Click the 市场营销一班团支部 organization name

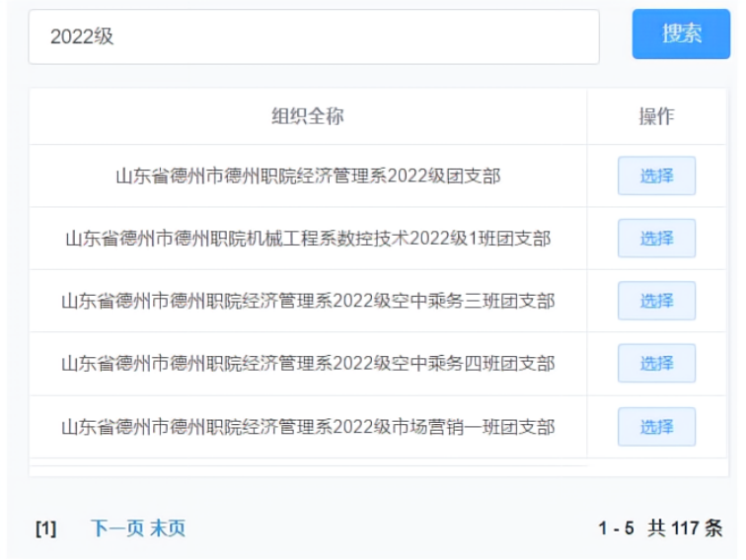tap(308, 427)
